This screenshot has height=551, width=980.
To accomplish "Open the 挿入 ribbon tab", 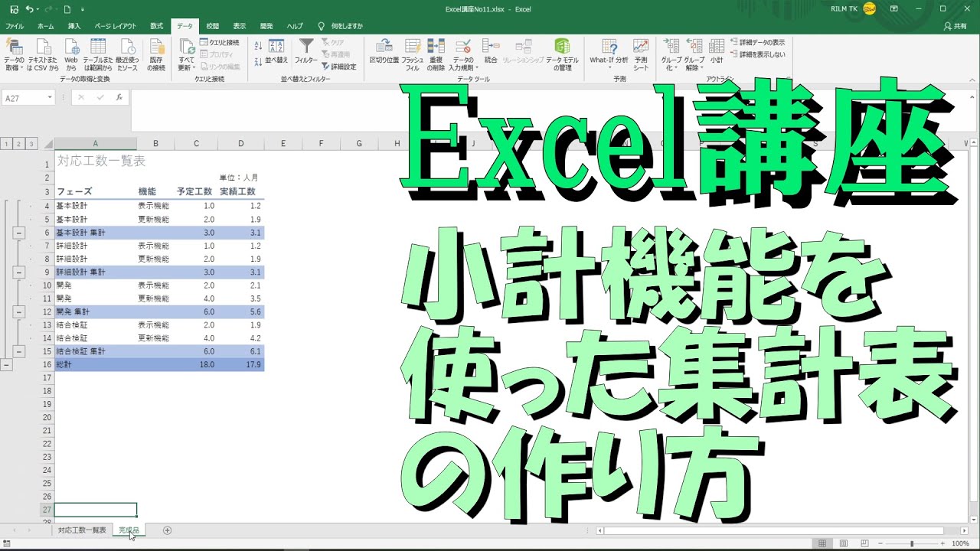I will pos(74,26).
